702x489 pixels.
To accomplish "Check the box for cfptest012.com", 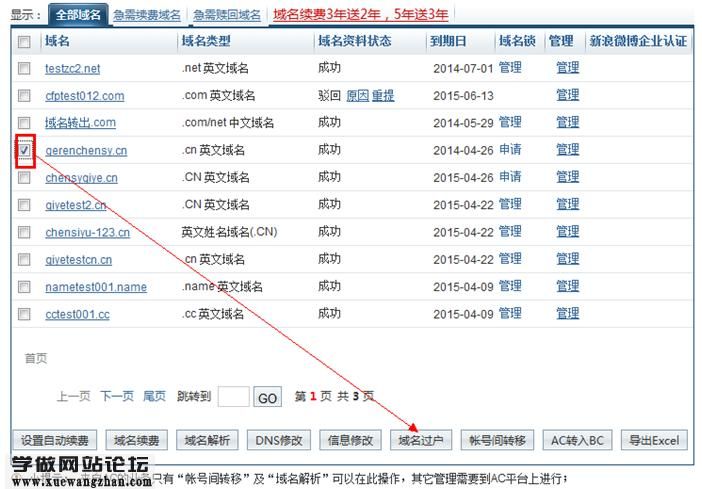I will [x=24, y=95].
